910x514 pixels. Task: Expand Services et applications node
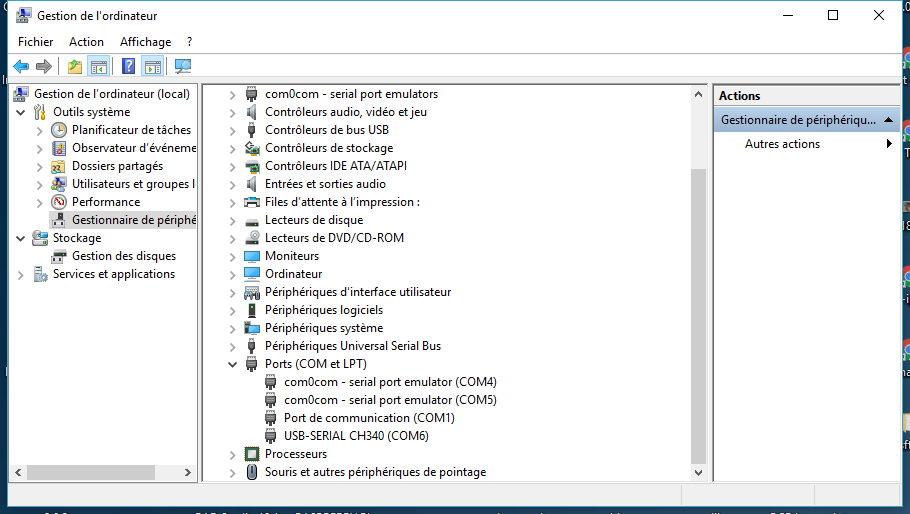pos(21,274)
